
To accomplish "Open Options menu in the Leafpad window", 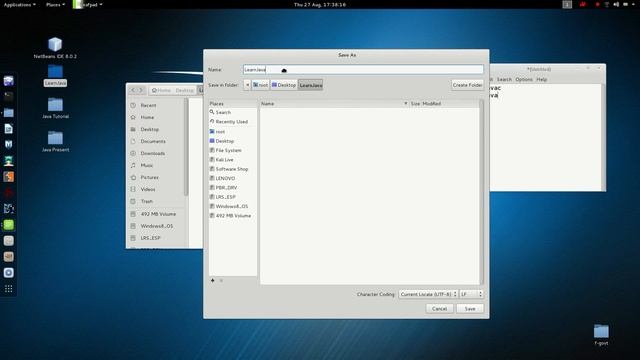I will point(524,80).
